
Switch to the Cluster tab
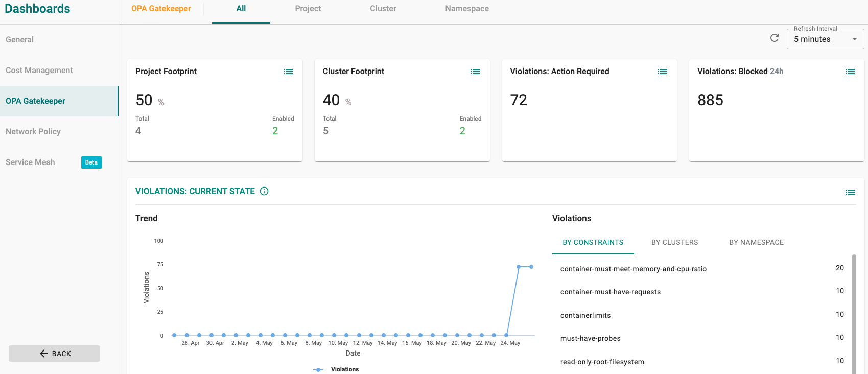coord(383,9)
